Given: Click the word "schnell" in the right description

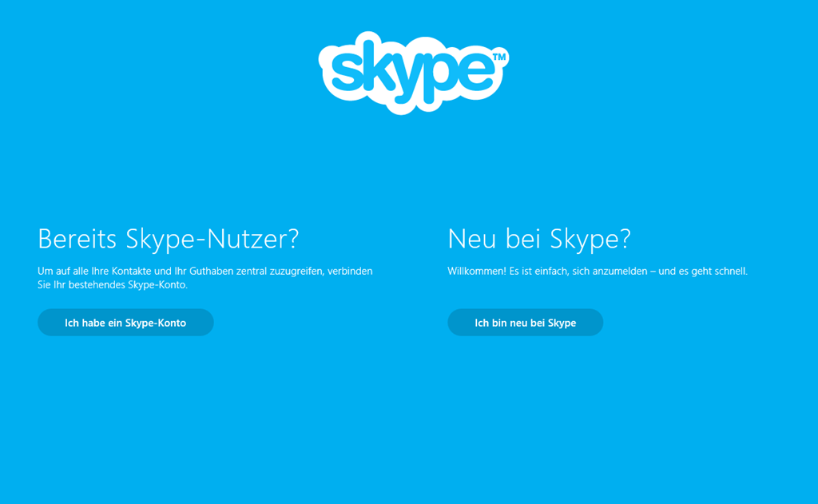Looking at the screenshot, I should click(x=728, y=272).
